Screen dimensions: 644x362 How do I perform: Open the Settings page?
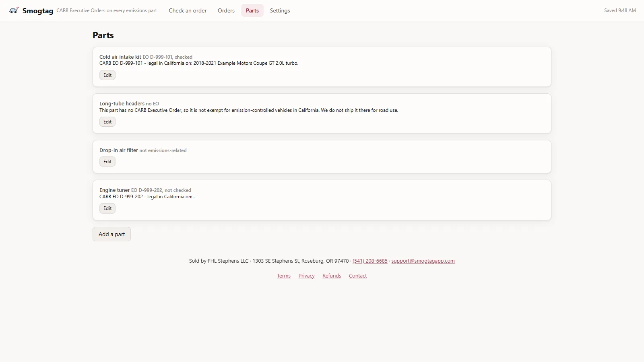(x=280, y=10)
